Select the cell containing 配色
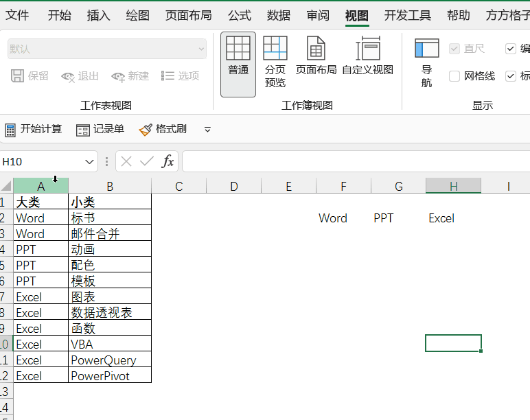The width and height of the screenshot is (530, 420). [110, 265]
